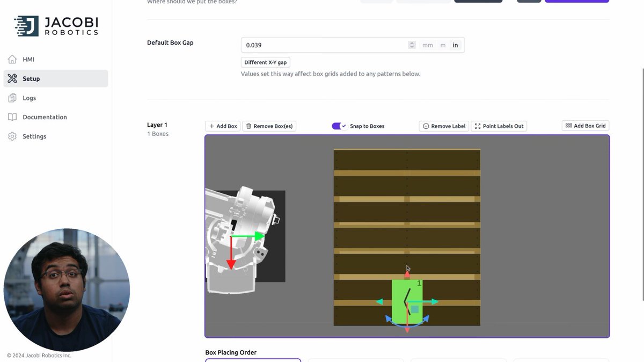Select m unit for box gap
Screen dimensions: 644x362
[443, 45]
